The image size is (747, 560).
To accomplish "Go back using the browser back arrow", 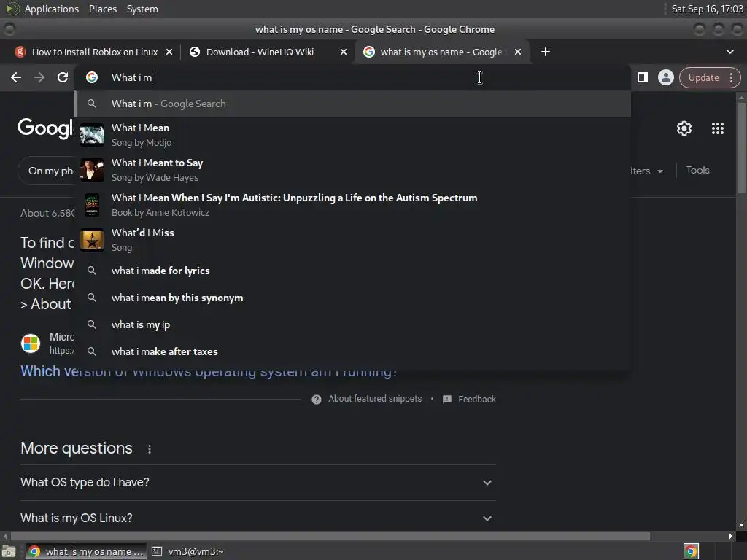I will point(16,77).
